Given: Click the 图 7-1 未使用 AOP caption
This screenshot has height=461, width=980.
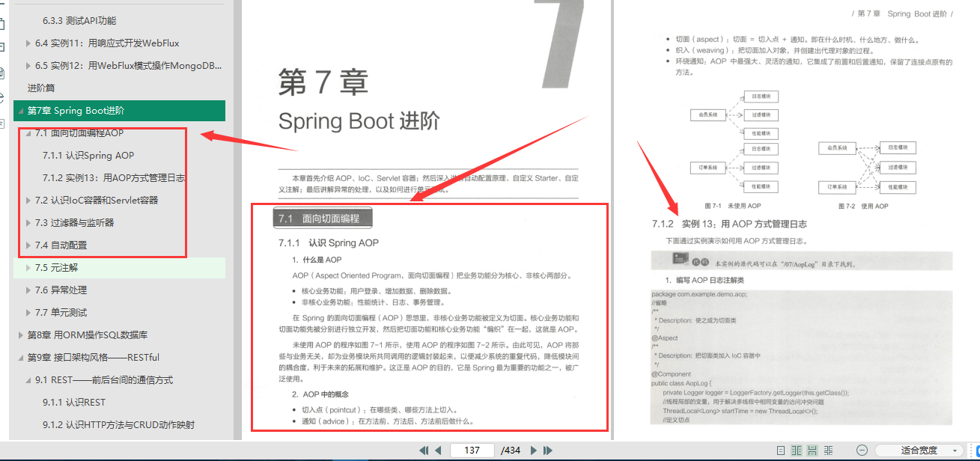Looking at the screenshot, I should [x=732, y=206].
